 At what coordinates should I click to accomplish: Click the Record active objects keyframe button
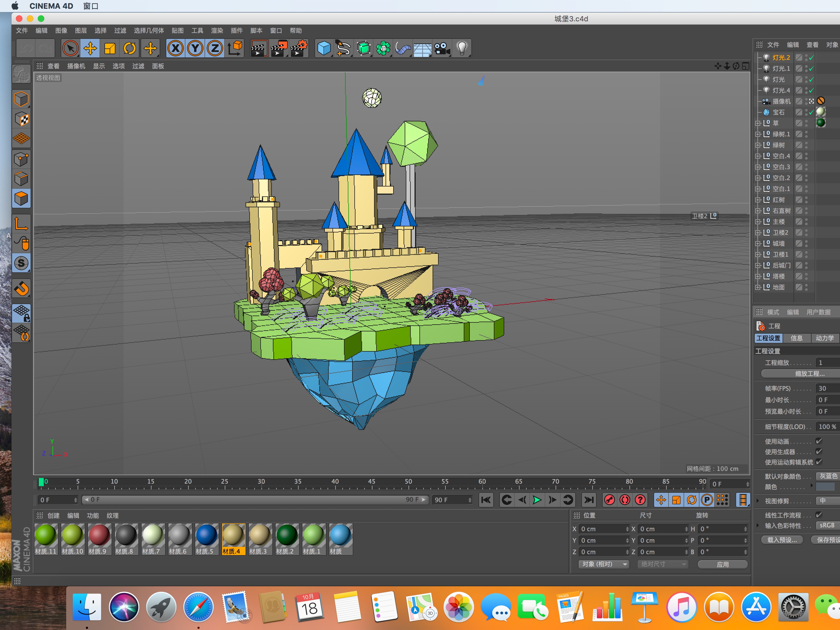[x=609, y=500]
